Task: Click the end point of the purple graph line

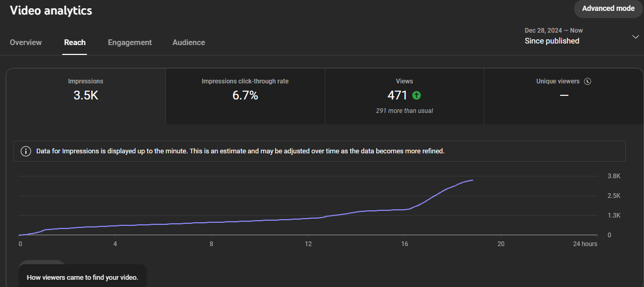Action: point(473,180)
